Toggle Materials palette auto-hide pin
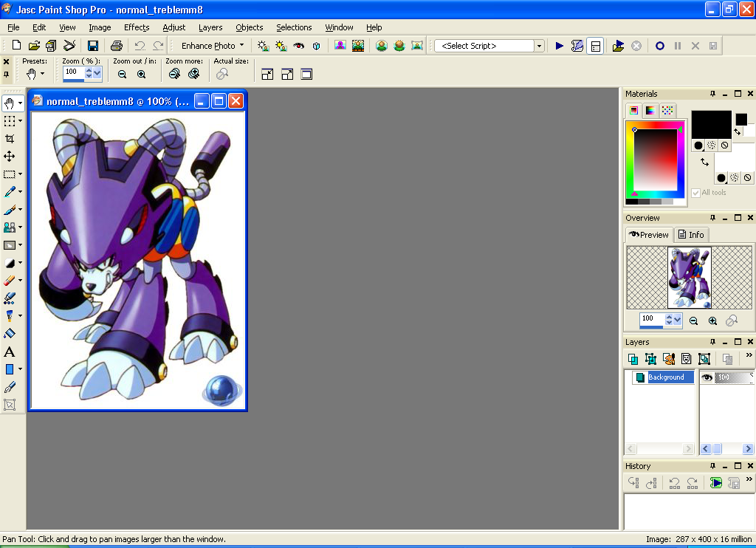 point(712,94)
